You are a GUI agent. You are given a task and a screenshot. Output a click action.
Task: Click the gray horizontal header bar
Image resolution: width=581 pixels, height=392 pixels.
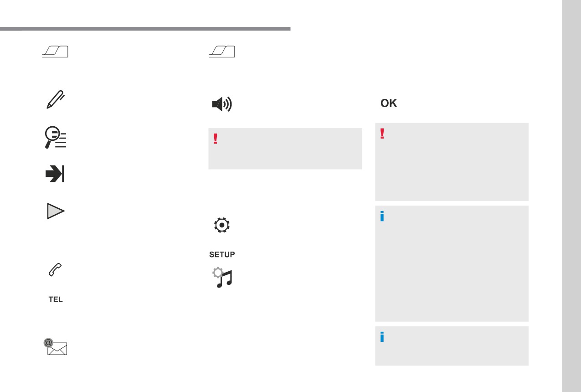pyautogui.click(x=145, y=29)
